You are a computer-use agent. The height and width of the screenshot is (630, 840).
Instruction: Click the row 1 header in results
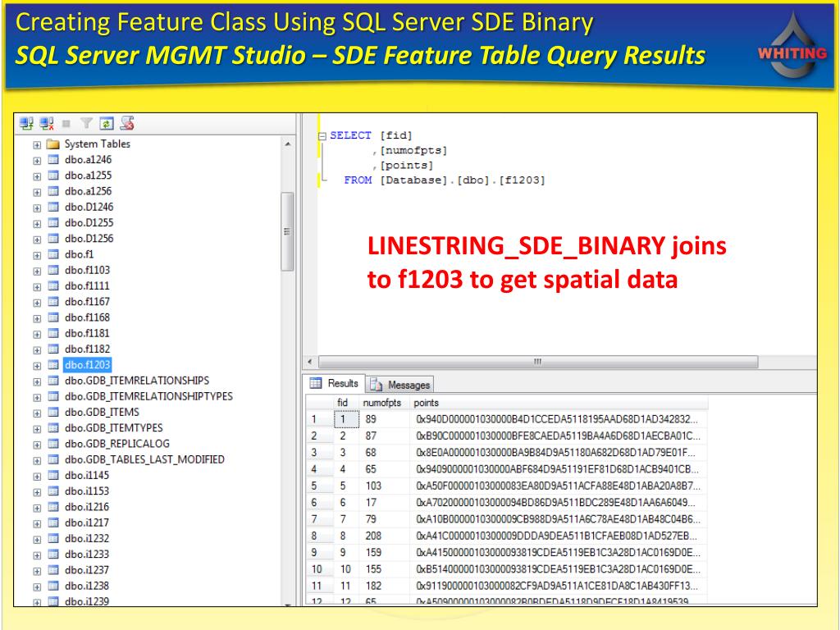[x=319, y=419]
